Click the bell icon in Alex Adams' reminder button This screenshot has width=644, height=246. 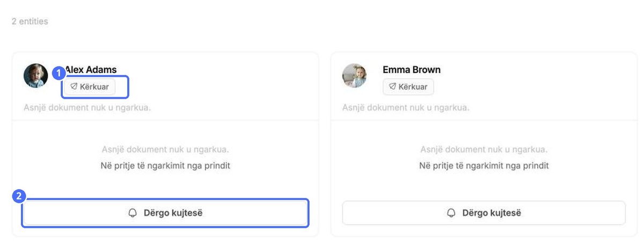point(133,213)
